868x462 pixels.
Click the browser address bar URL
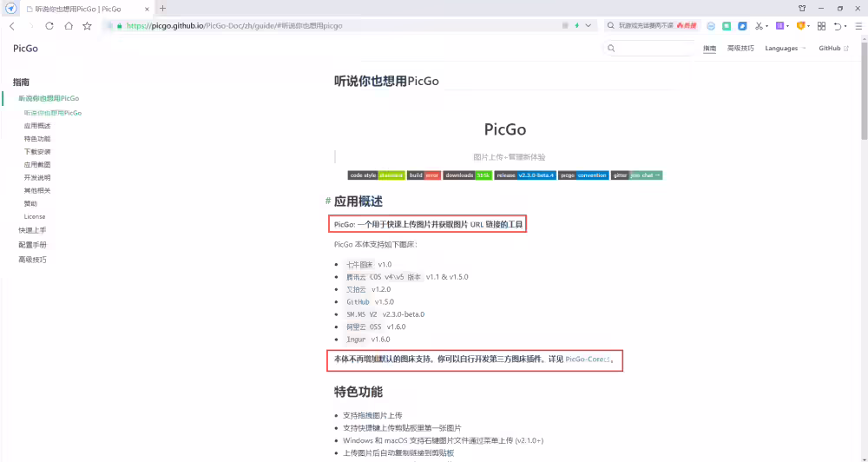click(234, 25)
